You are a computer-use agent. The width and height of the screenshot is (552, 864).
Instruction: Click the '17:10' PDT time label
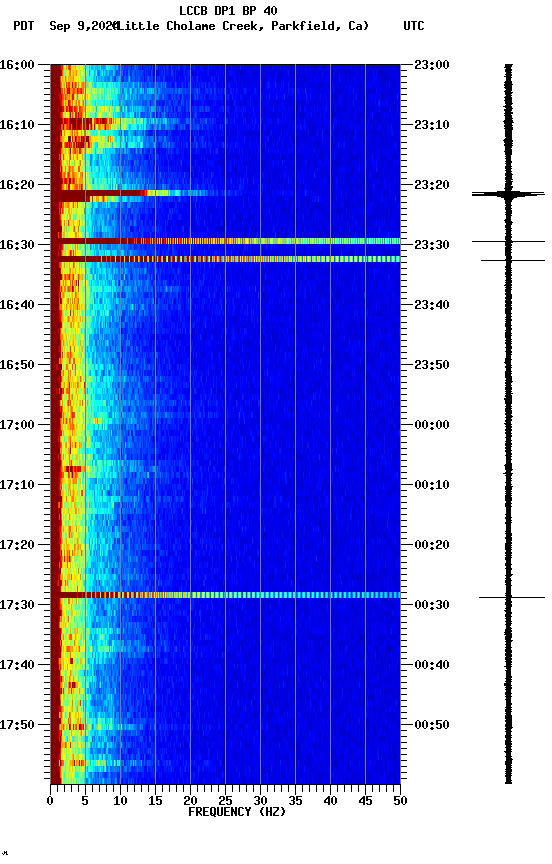(17, 485)
